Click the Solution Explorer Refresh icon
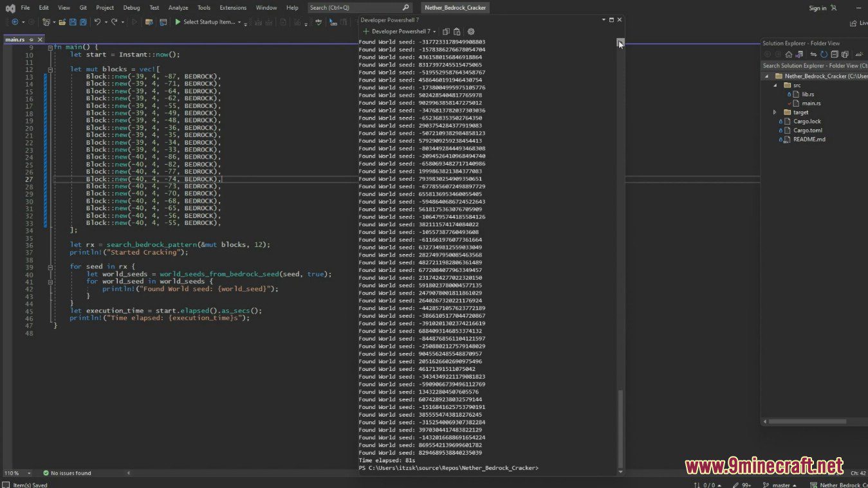Viewport: 868px width, 488px height. coord(824,54)
